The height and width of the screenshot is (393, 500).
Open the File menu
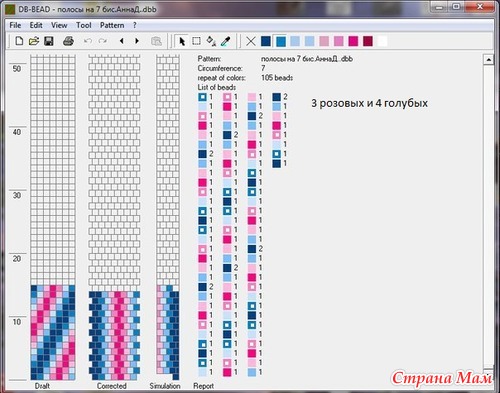tap(15, 25)
